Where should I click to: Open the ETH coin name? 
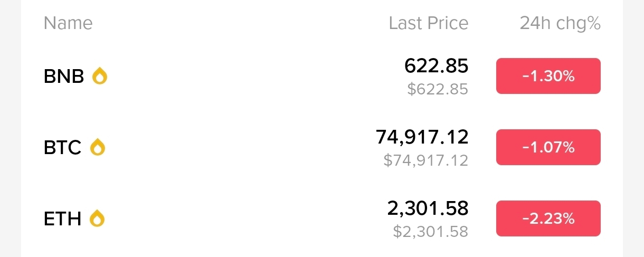tap(62, 218)
